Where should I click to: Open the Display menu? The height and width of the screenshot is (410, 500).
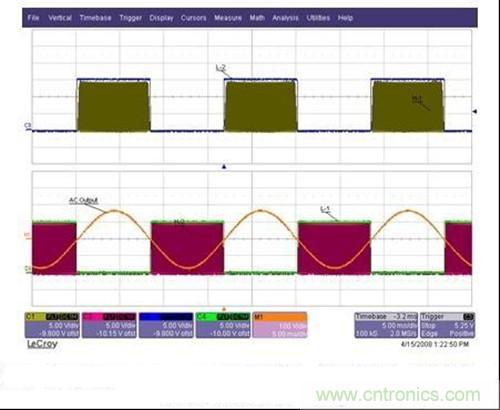point(161,18)
